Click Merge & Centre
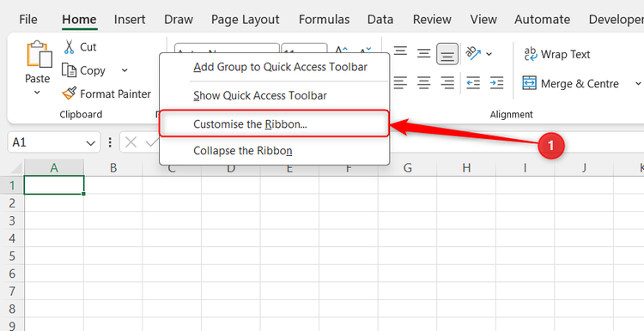The width and height of the screenshot is (644, 331). pyautogui.click(x=570, y=84)
